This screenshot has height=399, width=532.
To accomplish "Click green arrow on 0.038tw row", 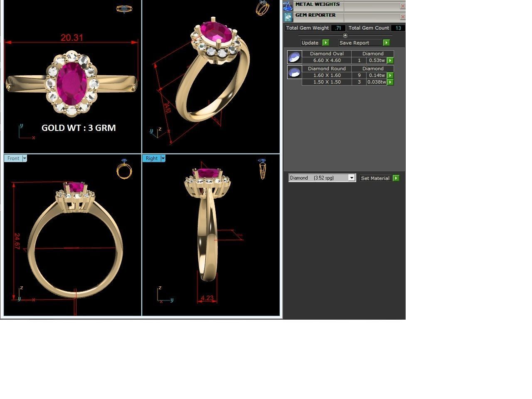I will coord(390,82).
